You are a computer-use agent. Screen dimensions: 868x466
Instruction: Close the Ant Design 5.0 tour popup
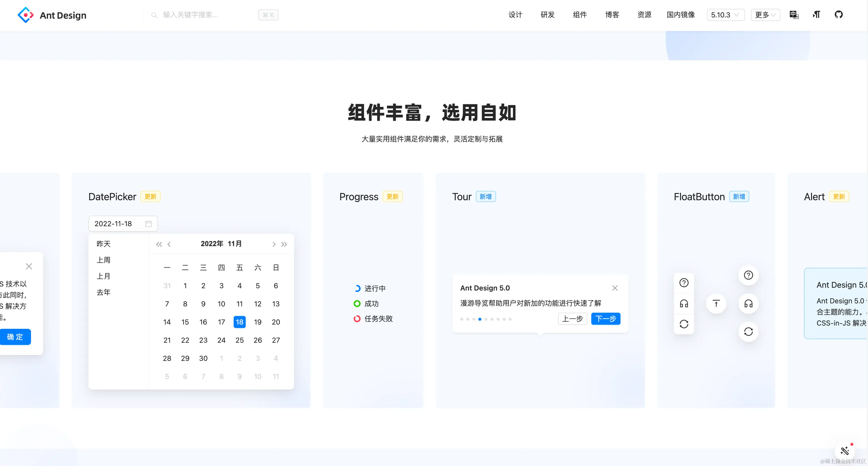[x=615, y=288]
